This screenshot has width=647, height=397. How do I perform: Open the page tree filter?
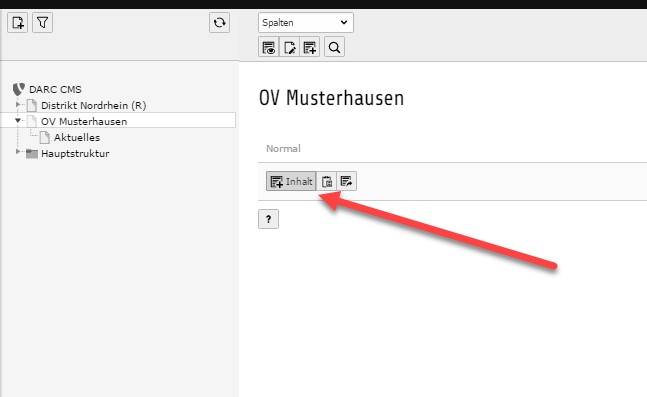tap(43, 22)
